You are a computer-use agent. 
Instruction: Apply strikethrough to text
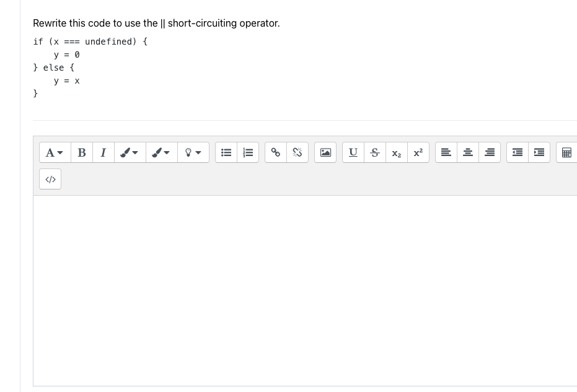(375, 152)
